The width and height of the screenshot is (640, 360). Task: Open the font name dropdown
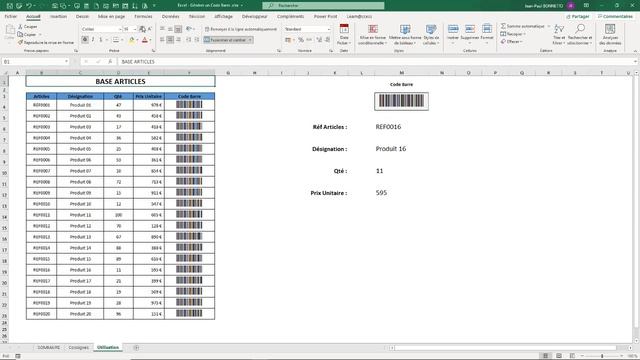[x=120, y=29]
